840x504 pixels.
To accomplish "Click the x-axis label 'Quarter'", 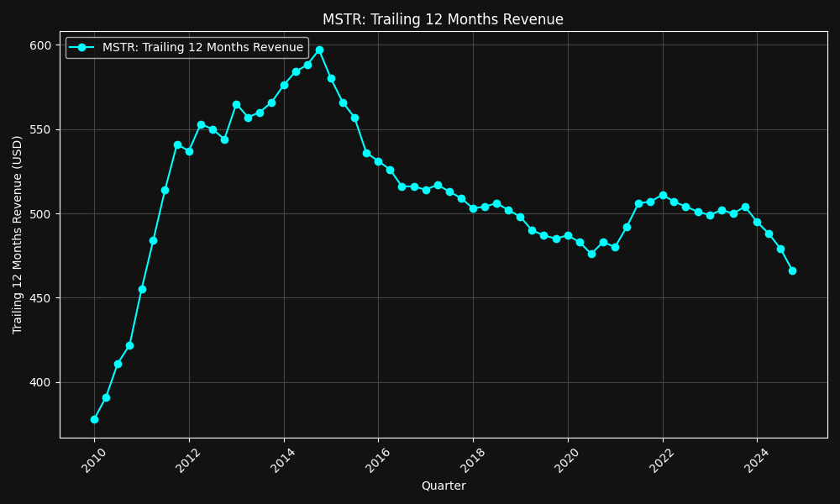I will (444, 486).
